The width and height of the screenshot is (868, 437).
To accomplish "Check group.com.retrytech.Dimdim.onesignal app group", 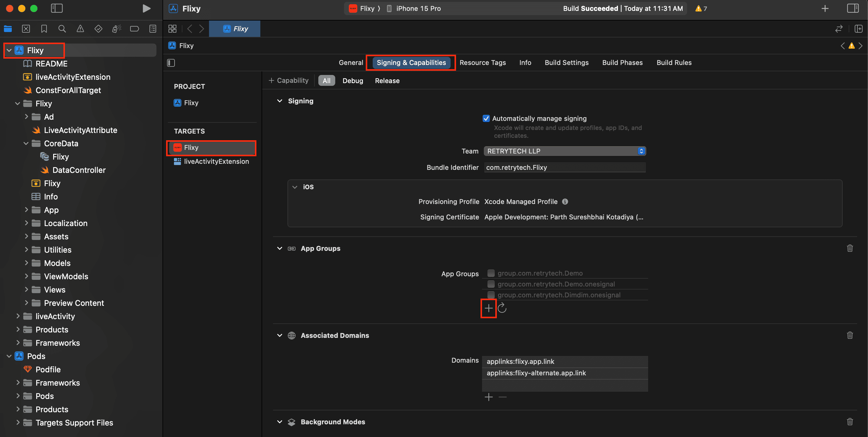I will 491,295.
